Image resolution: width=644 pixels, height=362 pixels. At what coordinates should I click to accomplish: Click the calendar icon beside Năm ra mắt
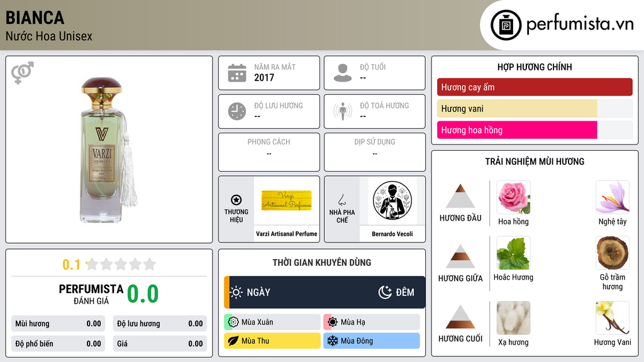(237, 73)
